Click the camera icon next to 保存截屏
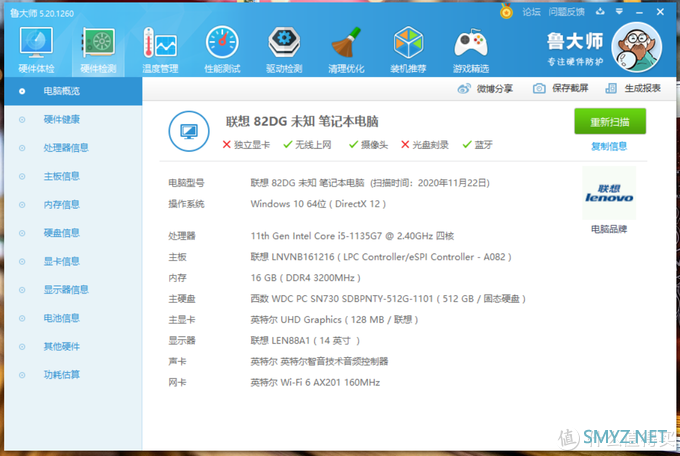 point(539,89)
